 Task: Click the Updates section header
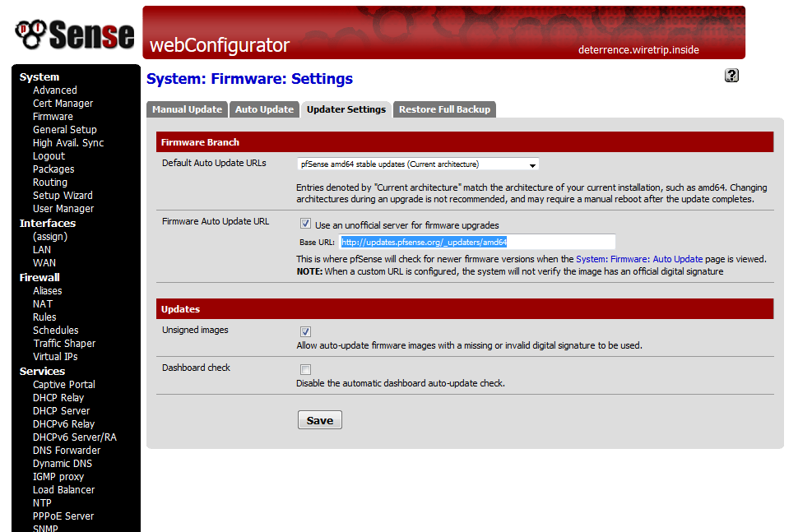click(465, 309)
